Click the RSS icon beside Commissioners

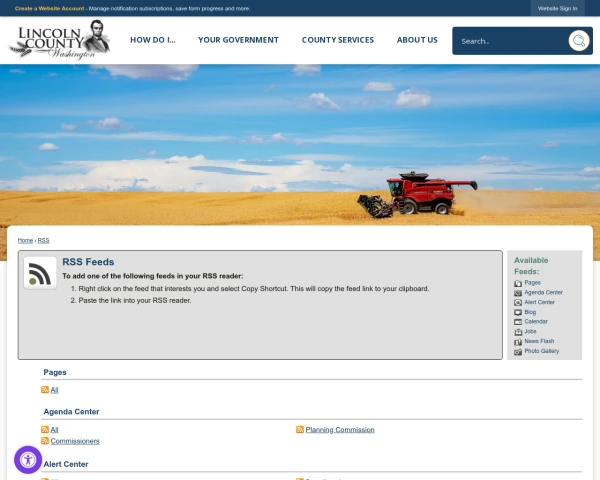(45, 441)
